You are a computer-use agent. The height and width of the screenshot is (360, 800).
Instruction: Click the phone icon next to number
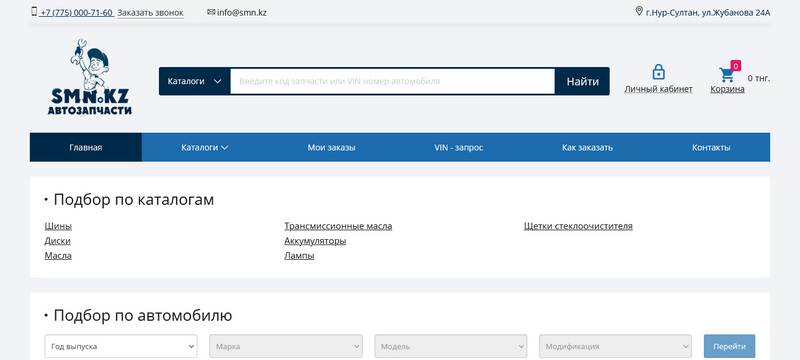34,12
